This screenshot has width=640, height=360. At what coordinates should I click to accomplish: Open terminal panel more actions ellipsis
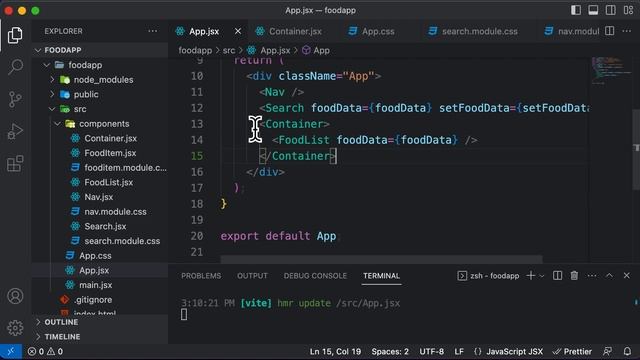[x=592, y=276]
